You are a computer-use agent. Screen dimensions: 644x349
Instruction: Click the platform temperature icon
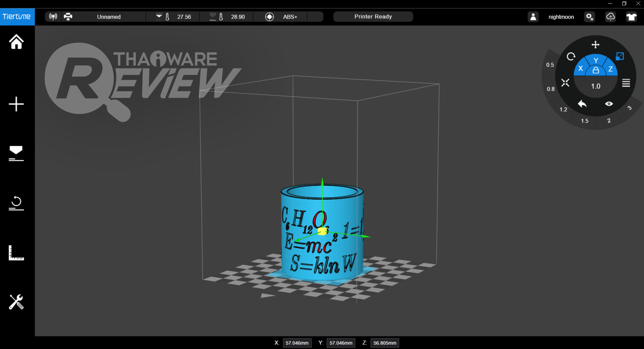pos(217,17)
